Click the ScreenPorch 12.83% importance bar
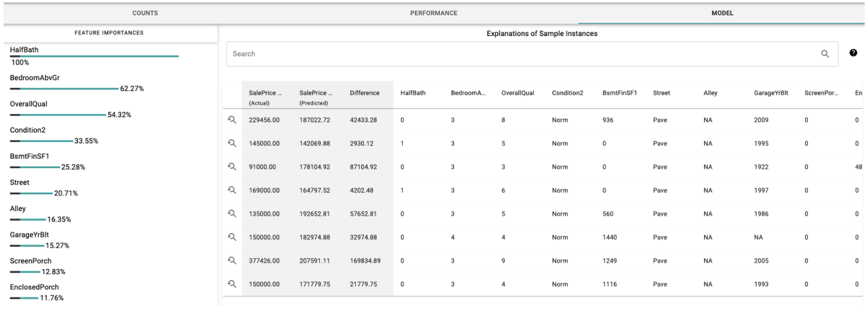The image size is (868, 315). [x=25, y=272]
